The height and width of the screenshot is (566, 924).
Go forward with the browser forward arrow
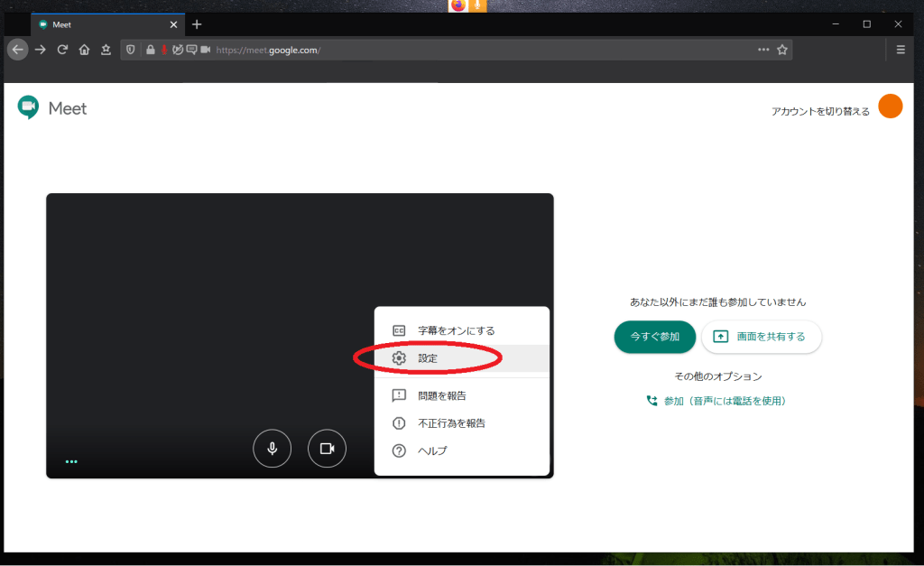40,50
